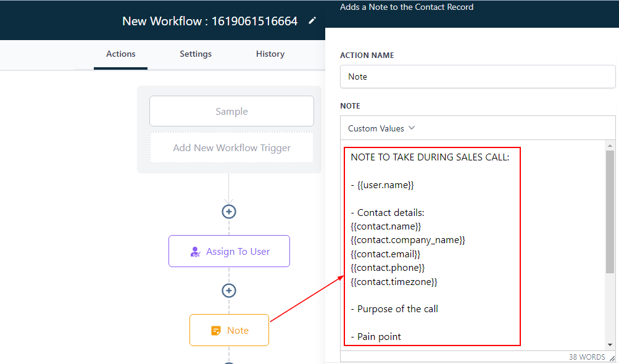Screen dimensions: 619x364
Task: Click the note editor scrollbar thumb
Action: 610,210
